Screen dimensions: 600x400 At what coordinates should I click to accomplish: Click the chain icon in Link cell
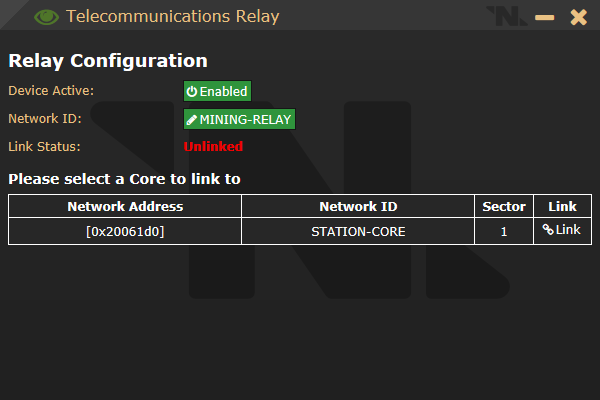(548, 229)
